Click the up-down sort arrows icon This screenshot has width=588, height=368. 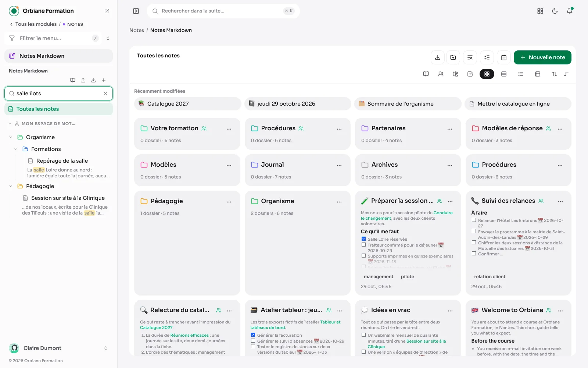(x=555, y=74)
